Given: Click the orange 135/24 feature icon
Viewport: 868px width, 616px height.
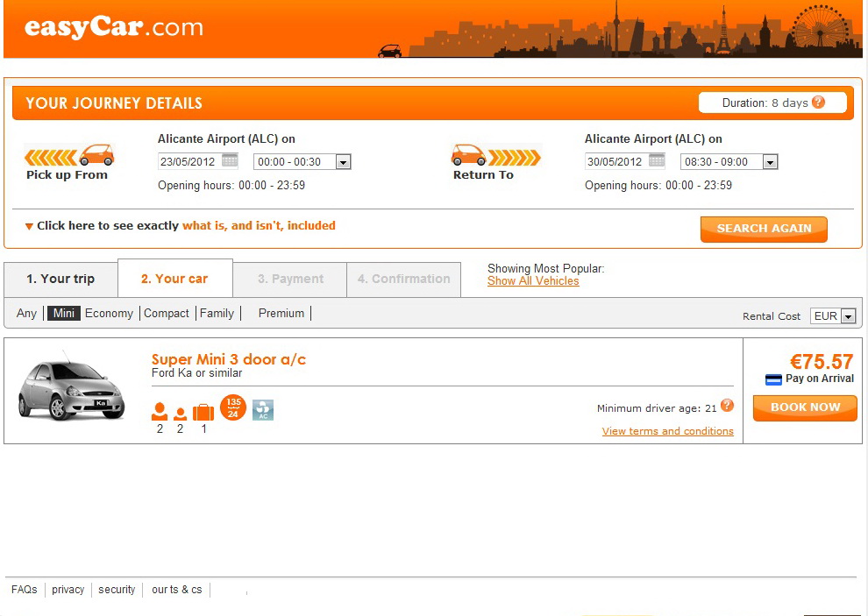Looking at the screenshot, I should [x=233, y=407].
